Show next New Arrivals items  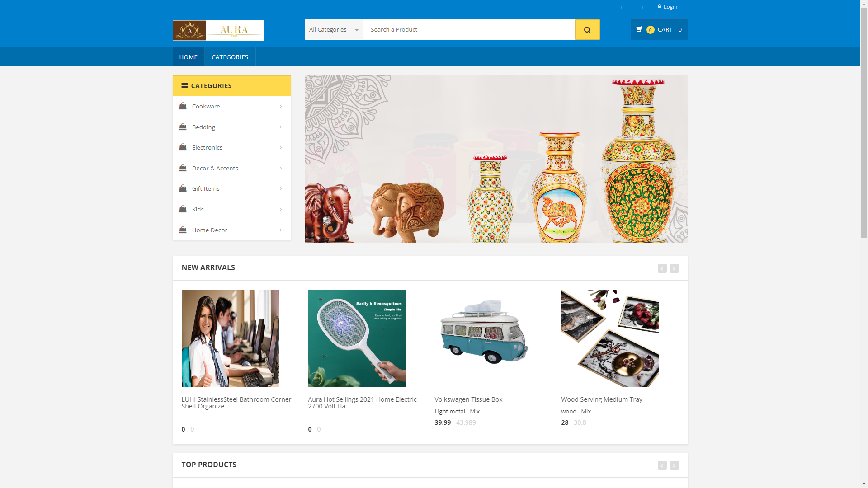click(x=675, y=268)
